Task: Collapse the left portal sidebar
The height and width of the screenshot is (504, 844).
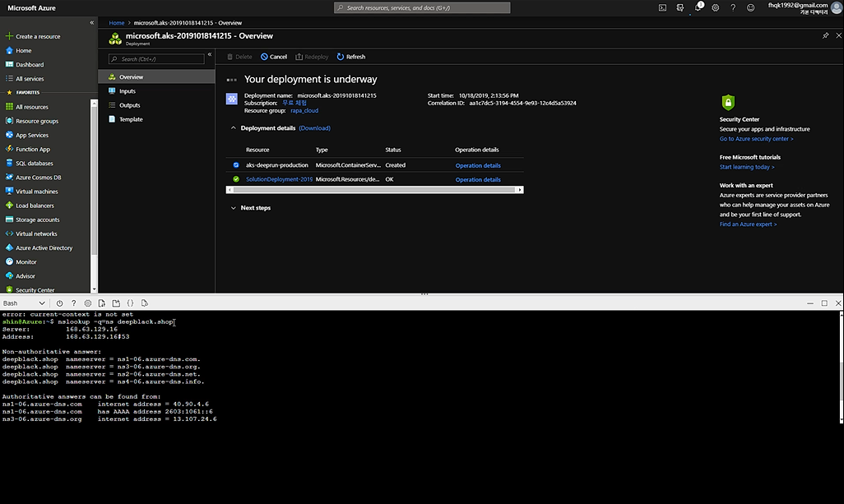Action: (91, 22)
